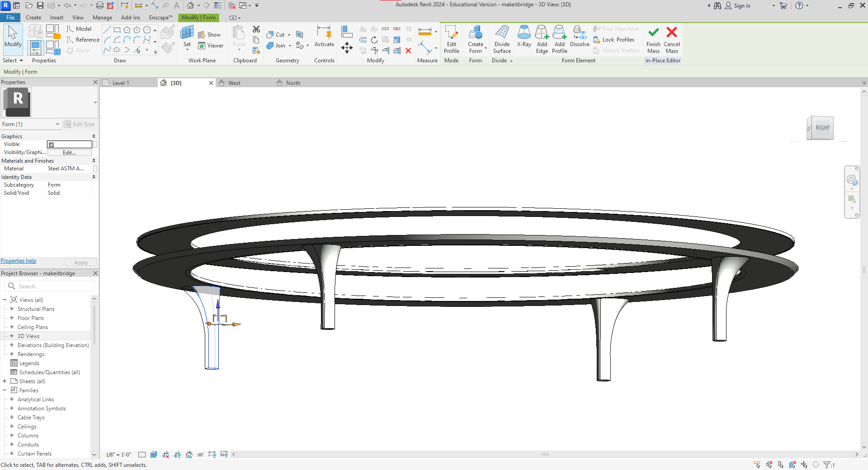Open the File menu
The image size is (868, 470).
tap(10, 18)
